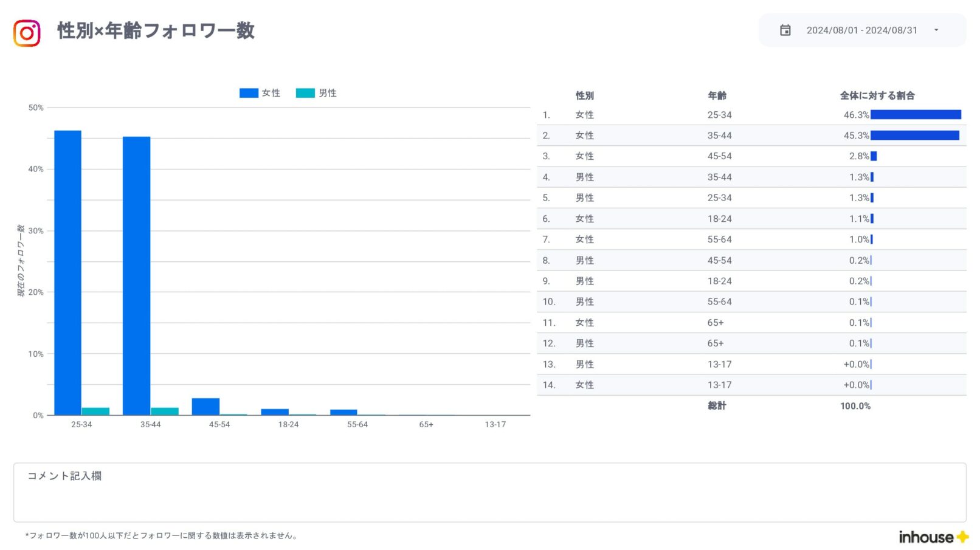Viewport: 980px width, 550px height.
Task: Sort by 全体に対する割合 column header
Action: [877, 95]
